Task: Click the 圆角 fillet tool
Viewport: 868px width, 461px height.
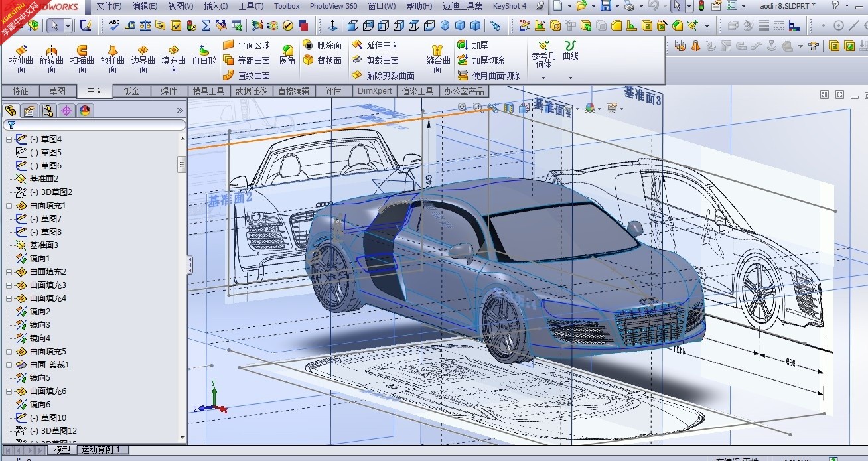Action: (287, 55)
